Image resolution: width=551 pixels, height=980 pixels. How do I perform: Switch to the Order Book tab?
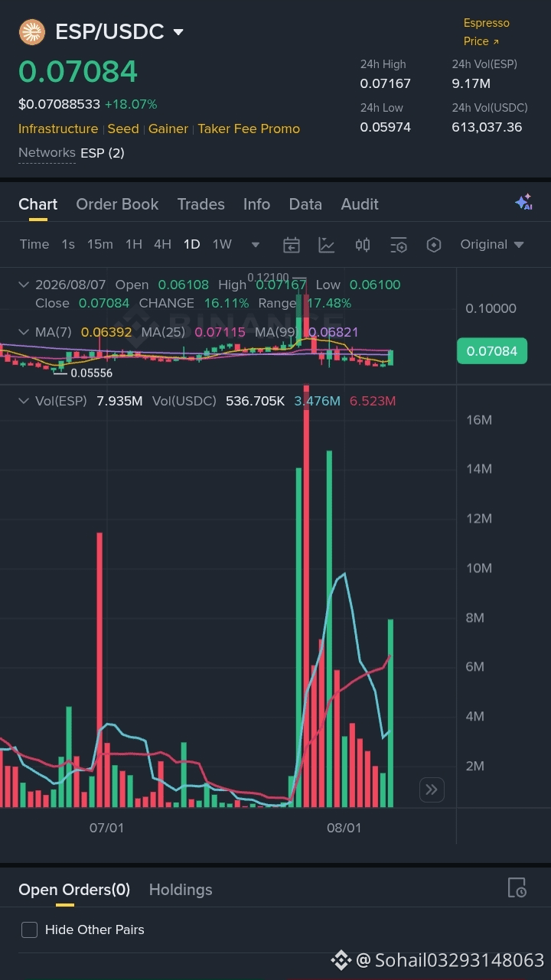117,204
